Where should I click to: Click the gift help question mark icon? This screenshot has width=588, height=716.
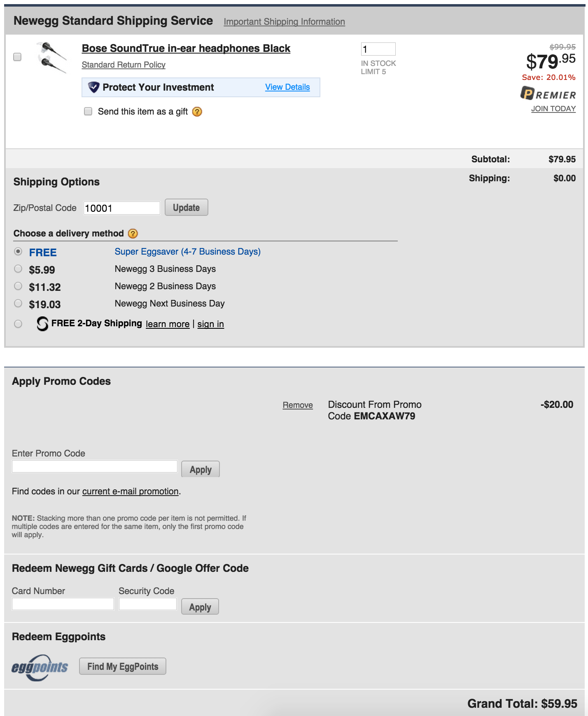197,112
